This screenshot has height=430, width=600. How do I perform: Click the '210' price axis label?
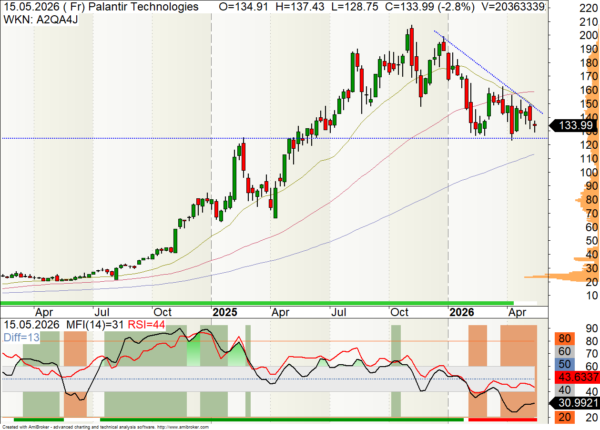pos(589,22)
